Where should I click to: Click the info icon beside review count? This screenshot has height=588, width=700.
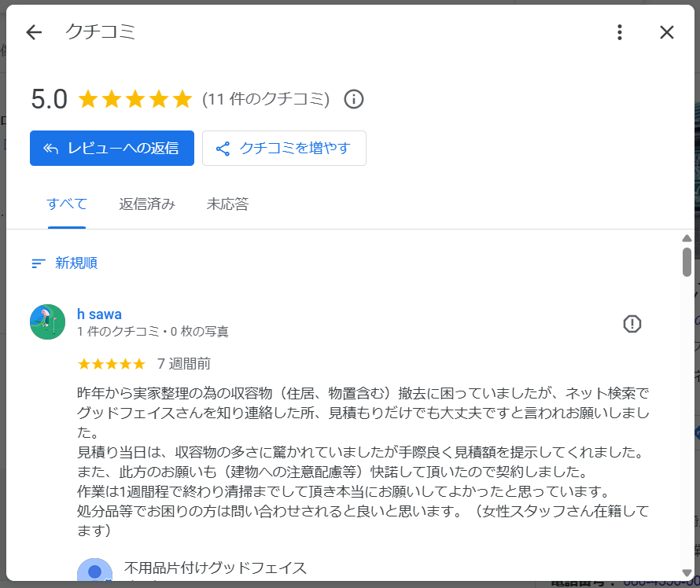354,99
